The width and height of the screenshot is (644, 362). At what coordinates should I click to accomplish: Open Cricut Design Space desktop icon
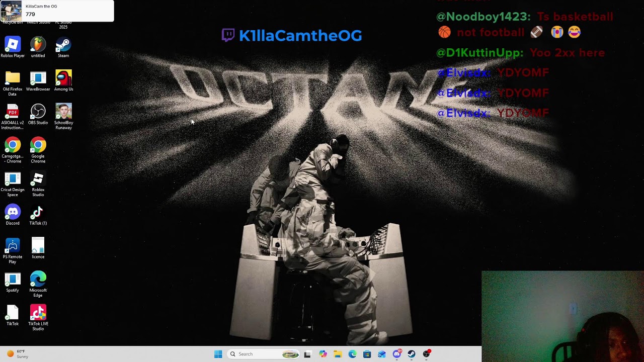point(13,184)
